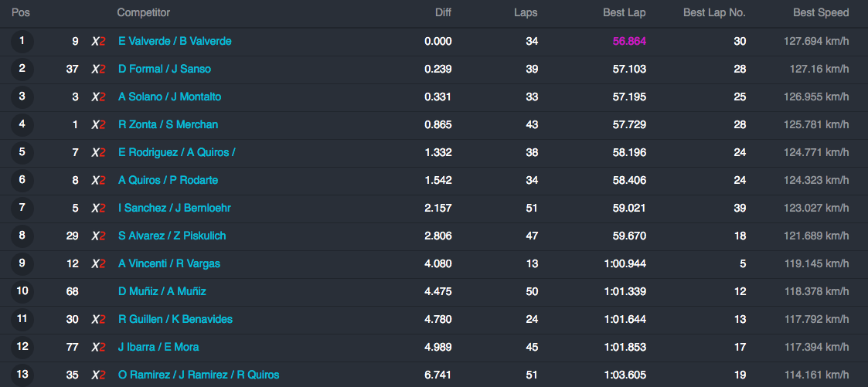868x387 pixels.
Task: Click the X2 icon beside D Formal / J Sanso
Action: pos(98,69)
